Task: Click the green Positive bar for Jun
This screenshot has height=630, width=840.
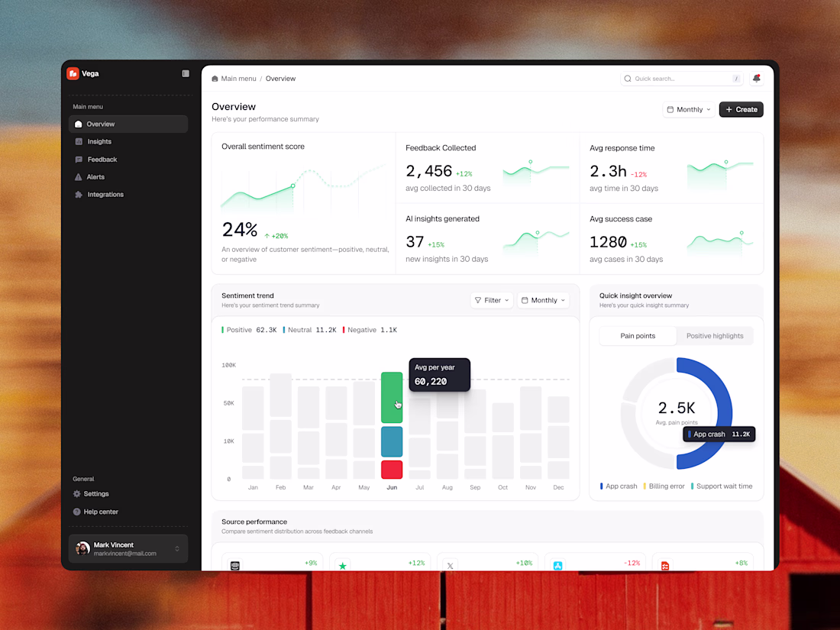Action: [x=392, y=398]
